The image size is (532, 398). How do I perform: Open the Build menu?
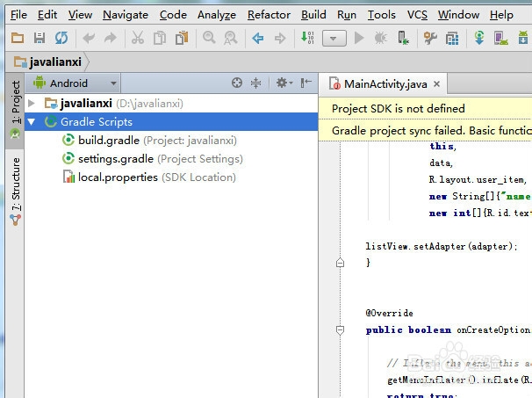pyautogui.click(x=313, y=15)
